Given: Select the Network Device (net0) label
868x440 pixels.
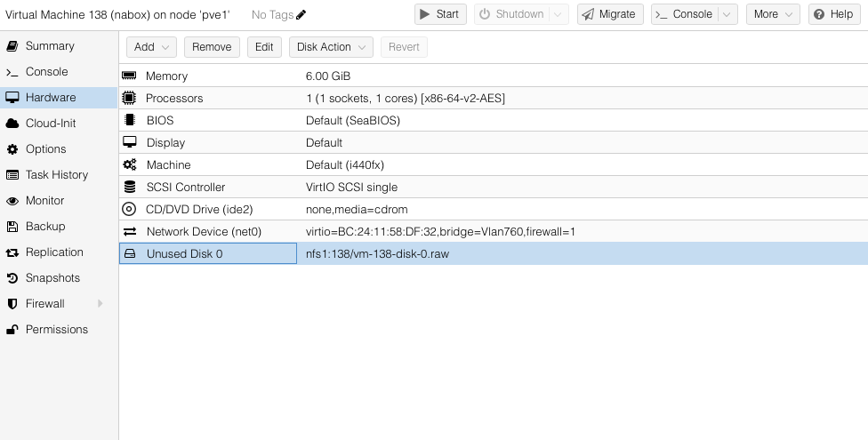Looking at the screenshot, I should tap(204, 231).
